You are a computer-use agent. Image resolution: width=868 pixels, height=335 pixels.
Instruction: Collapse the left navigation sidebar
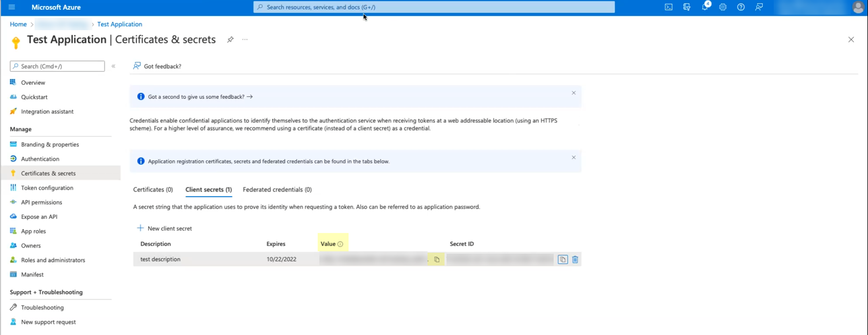click(x=113, y=66)
